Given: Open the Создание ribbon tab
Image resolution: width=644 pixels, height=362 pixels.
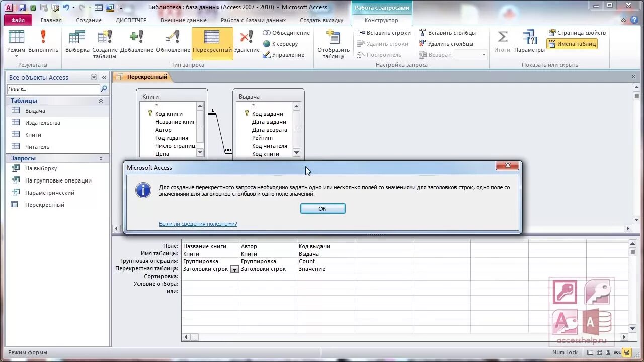Looking at the screenshot, I should point(89,20).
